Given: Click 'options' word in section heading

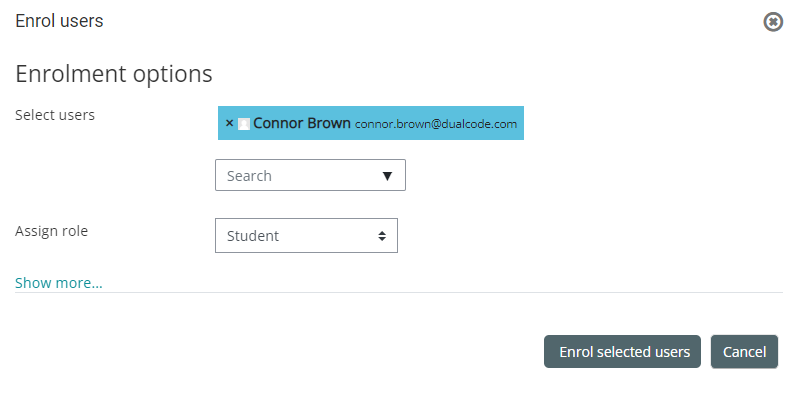Looking at the screenshot, I should 173,75.
